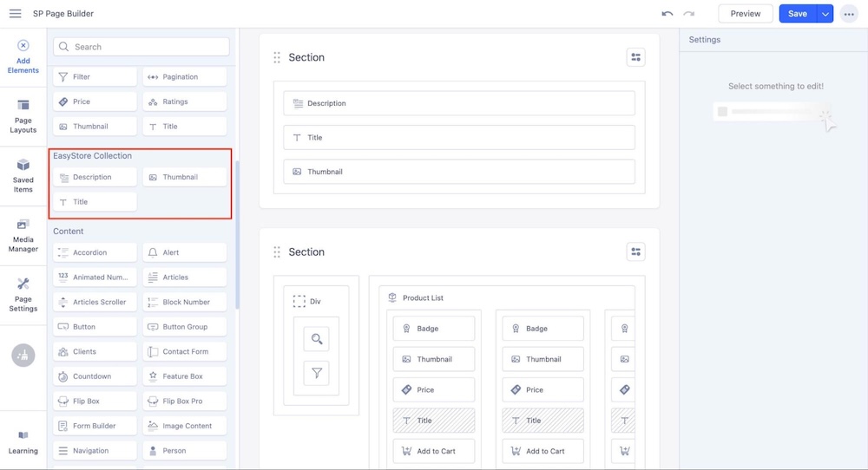This screenshot has width=868, height=470.
Task: Select the Articles Scroller element
Action: [x=95, y=302]
